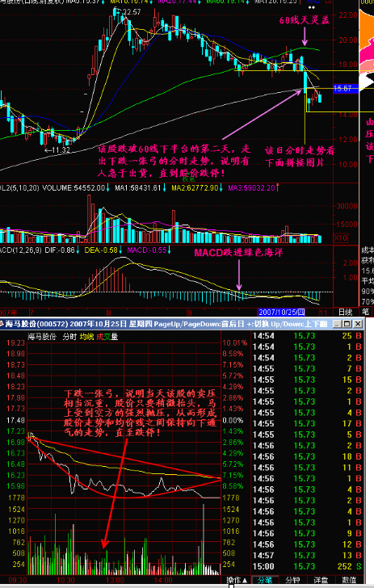Click the highlighted date 2007/10/25/四
374x588 pixels.
[x=281, y=312]
